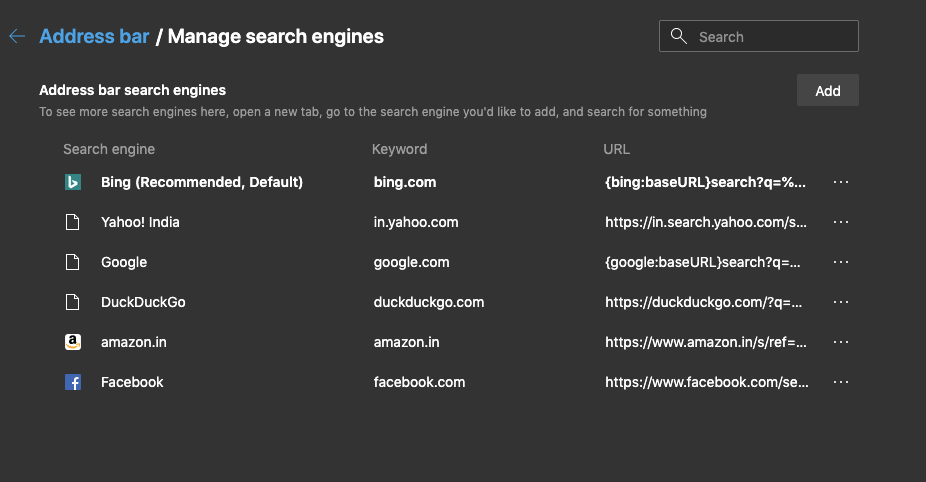Click the Search engine column header
926x482 pixels.
click(x=109, y=149)
